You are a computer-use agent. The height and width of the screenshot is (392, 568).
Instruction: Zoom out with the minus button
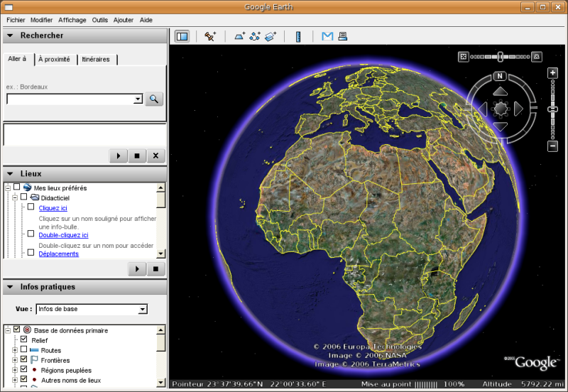coord(552,146)
